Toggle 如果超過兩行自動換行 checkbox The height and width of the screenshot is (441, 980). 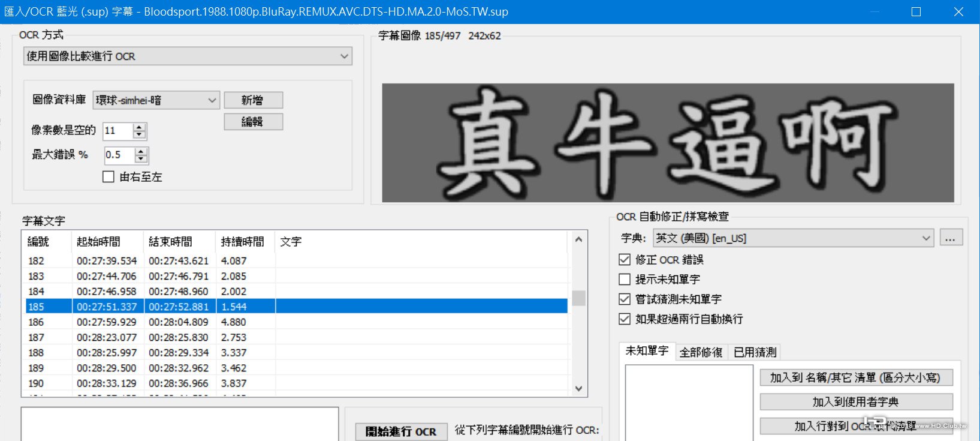click(625, 319)
